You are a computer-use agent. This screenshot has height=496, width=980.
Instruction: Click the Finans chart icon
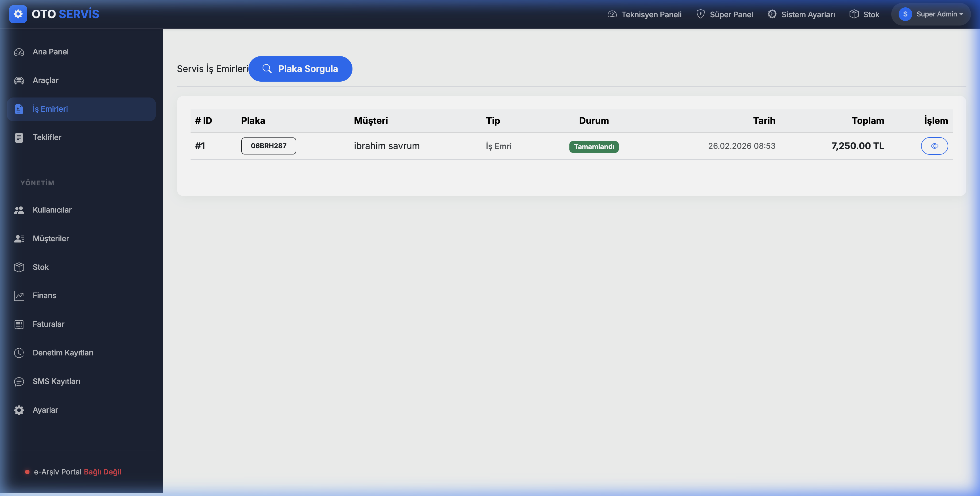19,296
